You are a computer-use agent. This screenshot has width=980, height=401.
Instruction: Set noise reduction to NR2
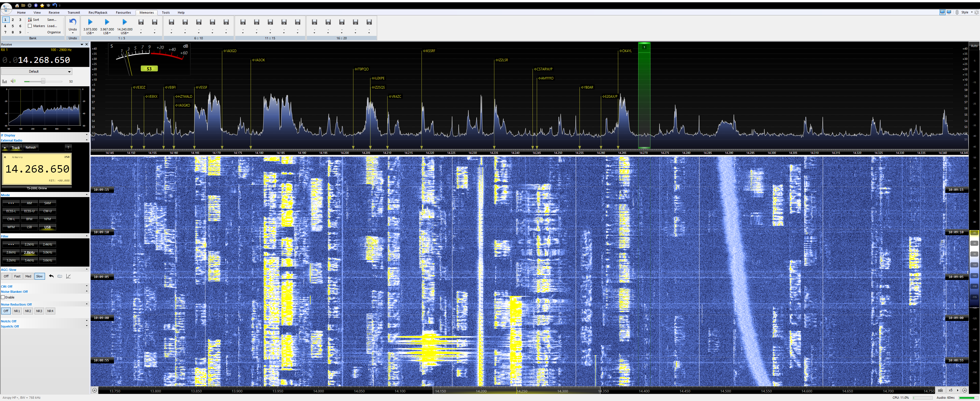tap(28, 311)
